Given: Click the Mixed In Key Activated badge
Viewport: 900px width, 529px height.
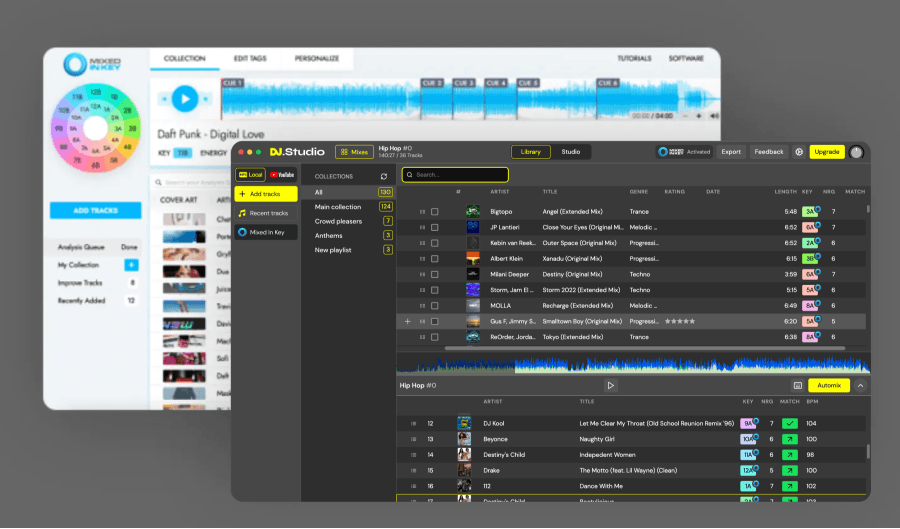Looking at the screenshot, I should click(684, 152).
